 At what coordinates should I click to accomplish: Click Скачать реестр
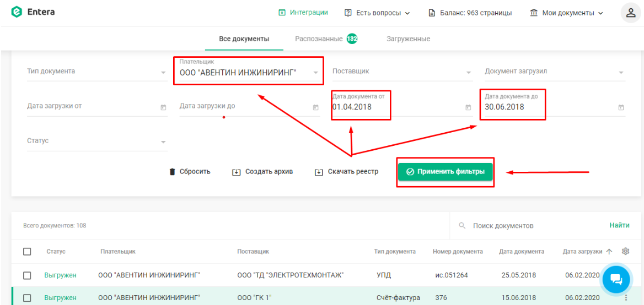346,172
